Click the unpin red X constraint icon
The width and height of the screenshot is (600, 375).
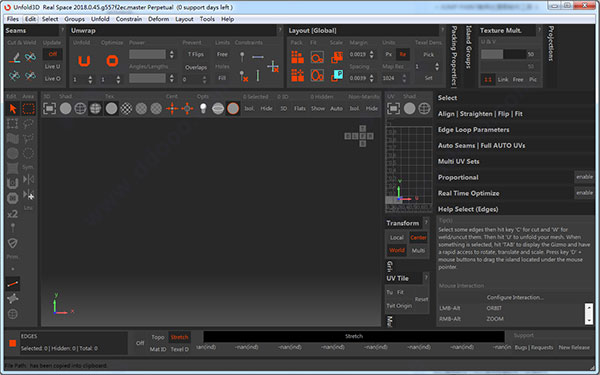243,76
